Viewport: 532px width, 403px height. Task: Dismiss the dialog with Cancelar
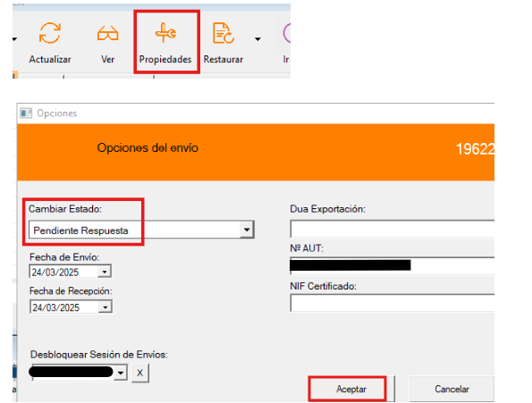tap(452, 389)
